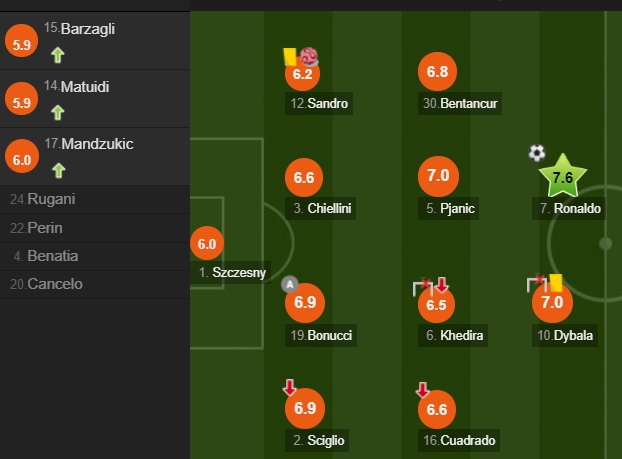The width and height of the screenshot is (622, 459).
Task: Click the assist badge above Bonucci
Action: point(290,284)
